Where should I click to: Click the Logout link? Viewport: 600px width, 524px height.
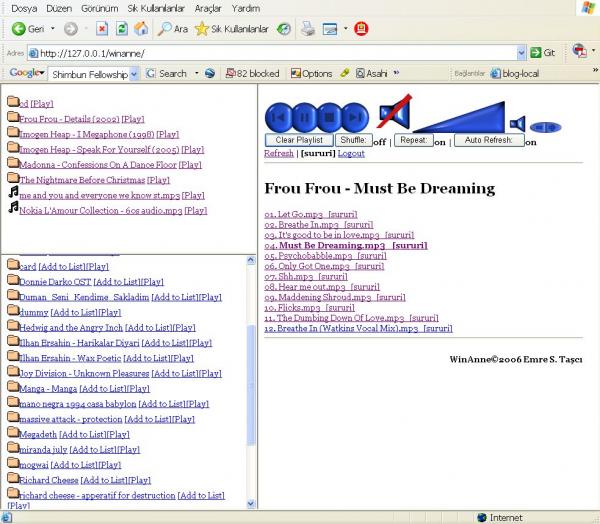click(351, 154)
